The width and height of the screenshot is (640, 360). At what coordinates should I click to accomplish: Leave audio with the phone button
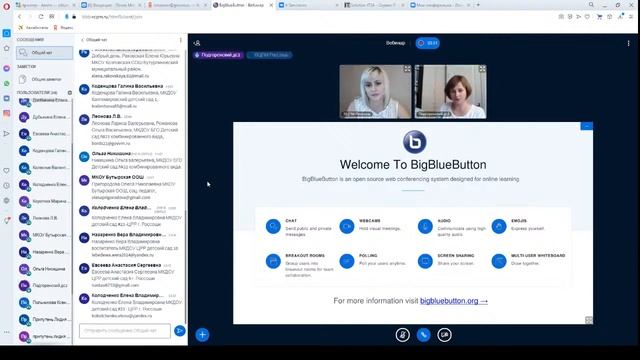pyautogui.click(x=423, y=335)
